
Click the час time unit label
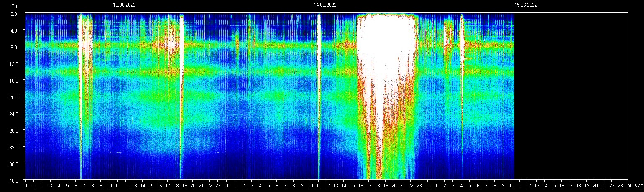point(639,186)
